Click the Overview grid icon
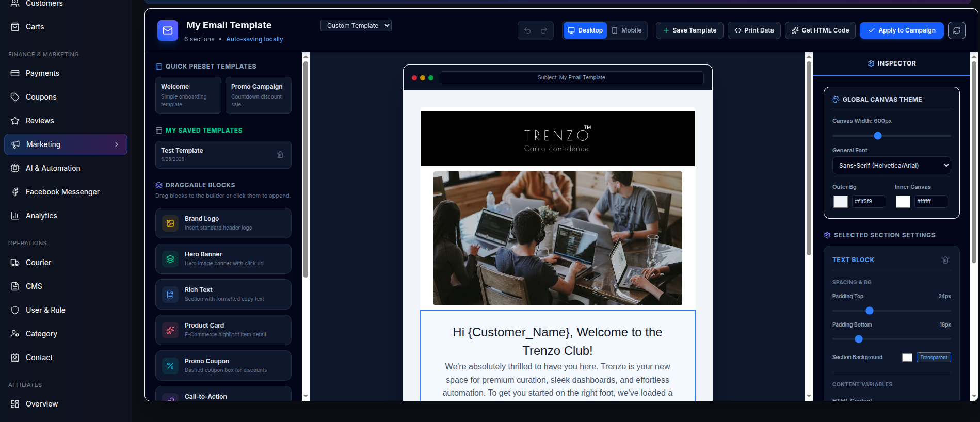The height and width of the screenshot is (422, 980). click(15, 404)
